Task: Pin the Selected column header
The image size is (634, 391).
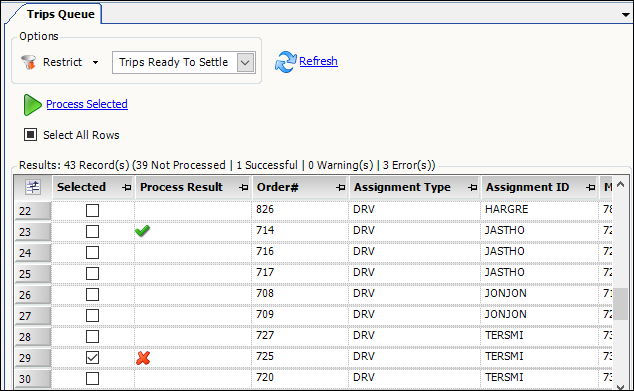Action: coord(127,187)
